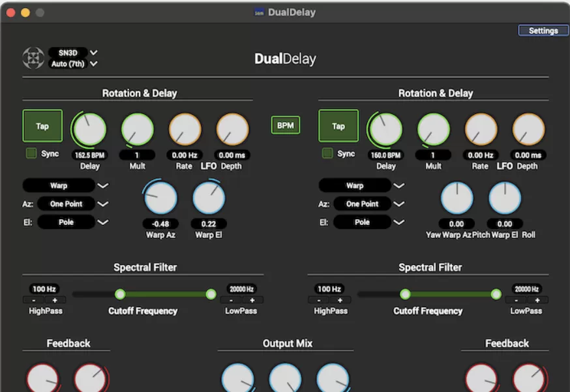The height and width of the screenshot is (392, 570).
Task: Click the first left Feedback knob
Action: click(42, 378)
